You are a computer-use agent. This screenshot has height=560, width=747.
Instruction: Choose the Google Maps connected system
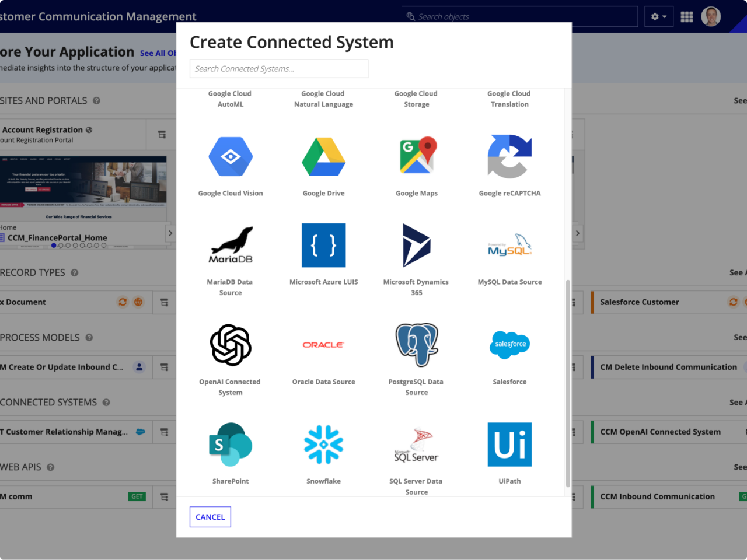(x=416, y=165)
